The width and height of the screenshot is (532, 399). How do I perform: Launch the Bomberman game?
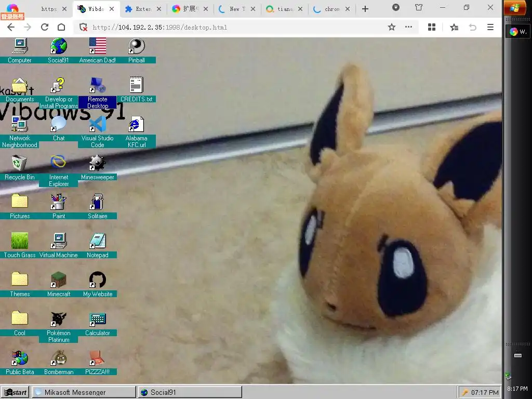(x=58, y=362)
